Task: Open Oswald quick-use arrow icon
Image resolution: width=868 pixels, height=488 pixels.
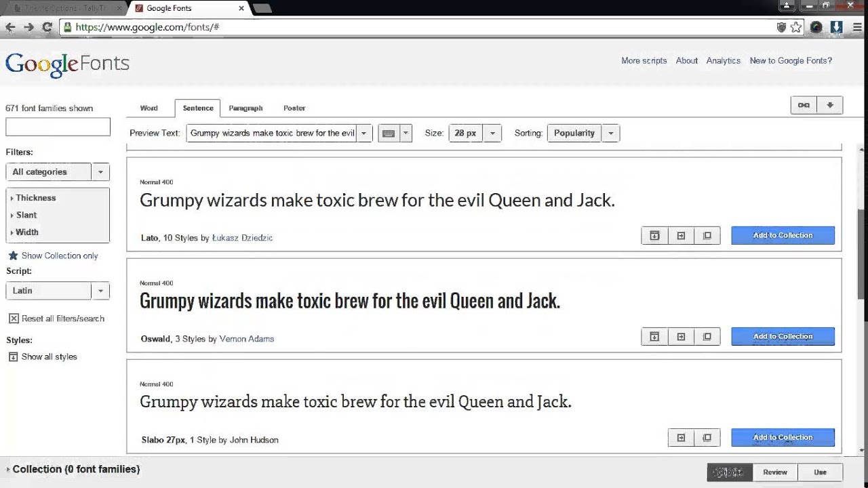Action: pyautogui.click(x=681, y=336)
